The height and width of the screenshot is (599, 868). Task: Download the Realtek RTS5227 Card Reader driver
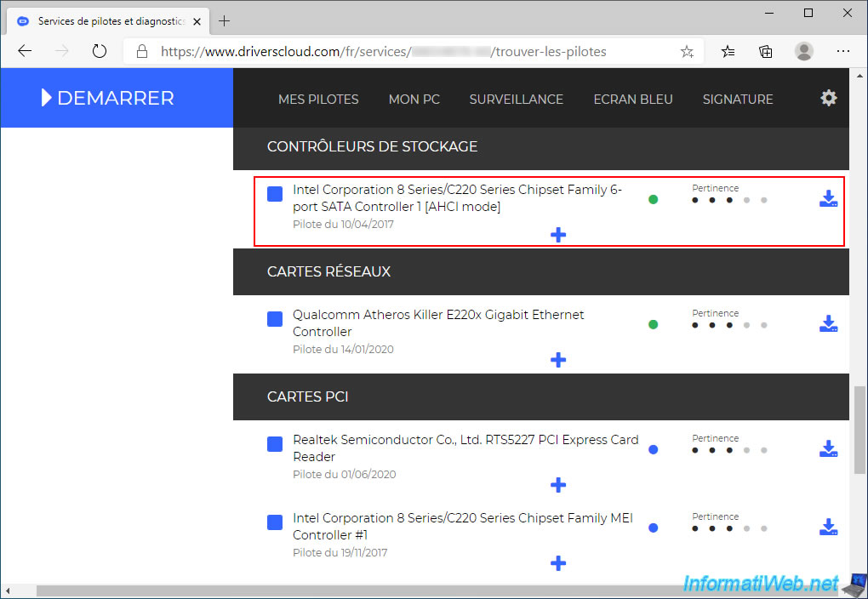(828, 449)
